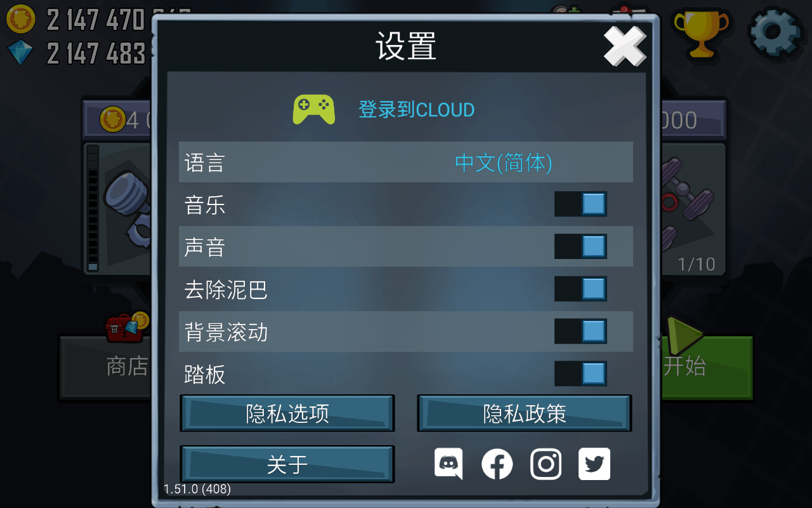
Task: Toggle the 踏板 pedals switch
Action: (x=580, y=373)
